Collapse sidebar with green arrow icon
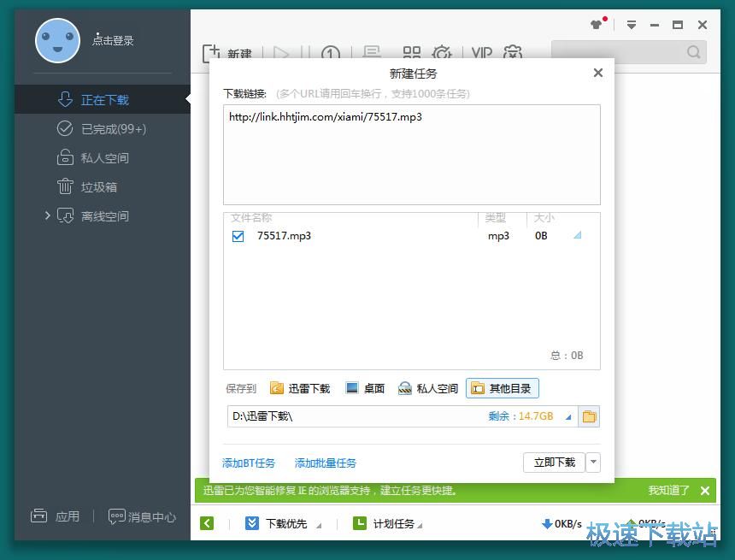This screenshot has width=735, height=560. (207, 523)
